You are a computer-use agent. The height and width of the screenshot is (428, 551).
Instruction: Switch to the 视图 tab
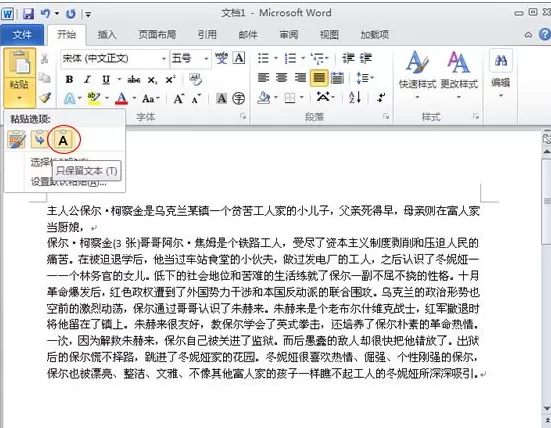(x=329, y=34)
